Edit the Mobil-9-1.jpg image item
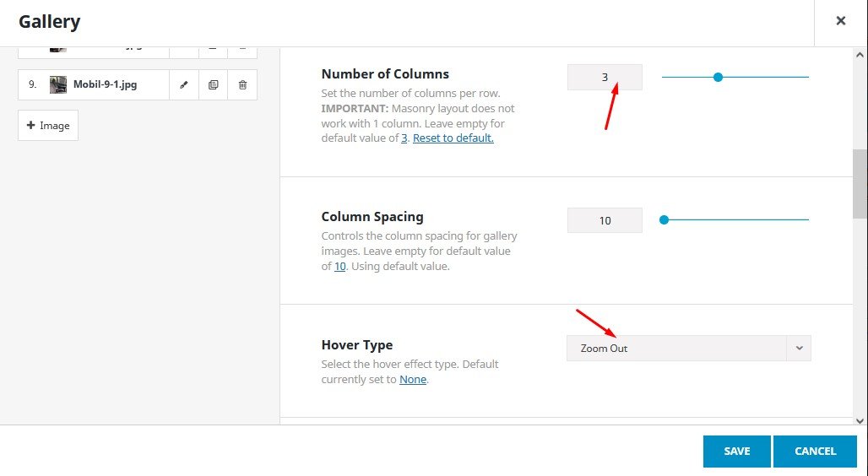 [x=184, y=85]
